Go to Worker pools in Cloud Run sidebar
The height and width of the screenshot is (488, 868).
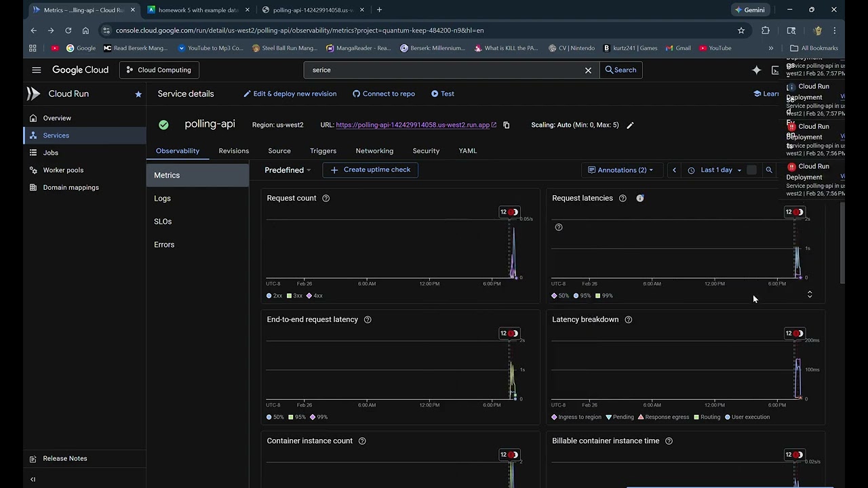coord(85,170)
